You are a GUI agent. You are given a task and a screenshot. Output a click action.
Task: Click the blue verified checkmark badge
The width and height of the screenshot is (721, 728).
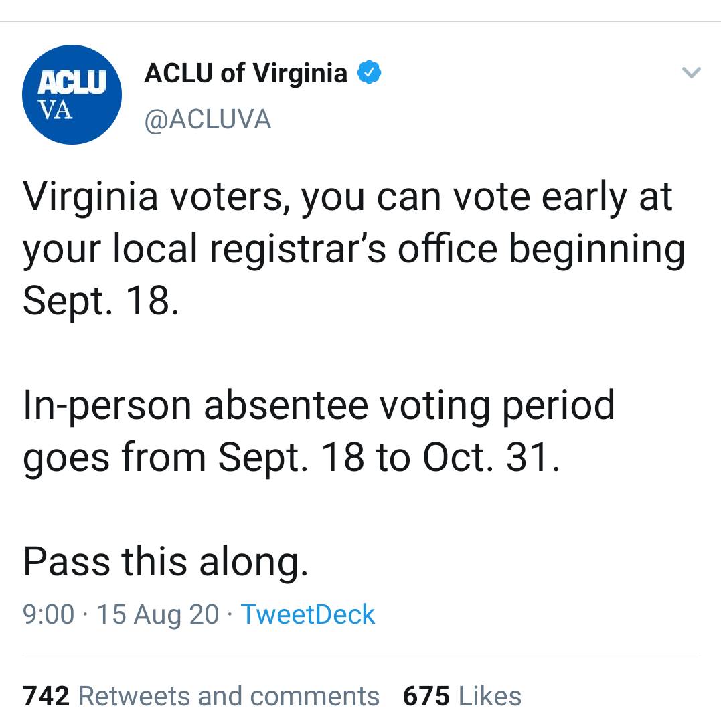(x=370, y=72)
